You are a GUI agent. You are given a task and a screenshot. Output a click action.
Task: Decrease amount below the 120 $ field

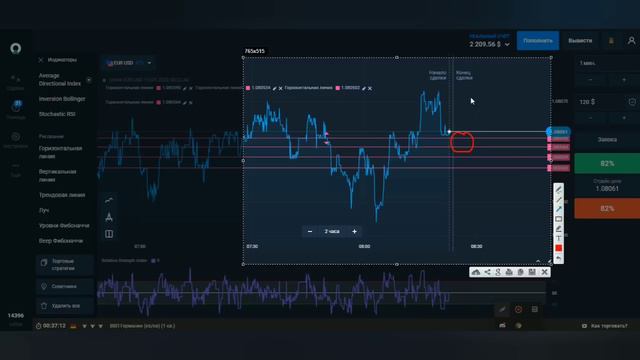590,118
